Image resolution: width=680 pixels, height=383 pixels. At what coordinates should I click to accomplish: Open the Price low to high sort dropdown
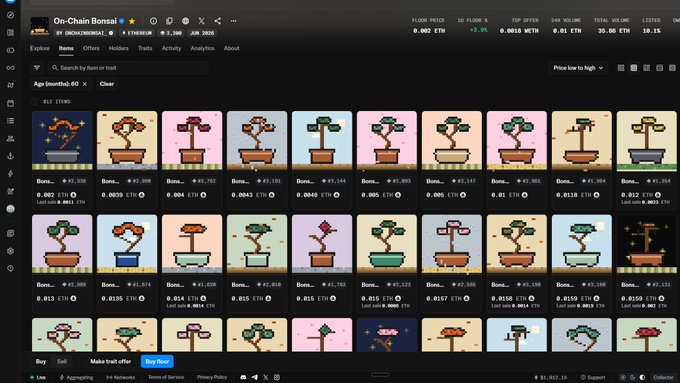point(578,68)
